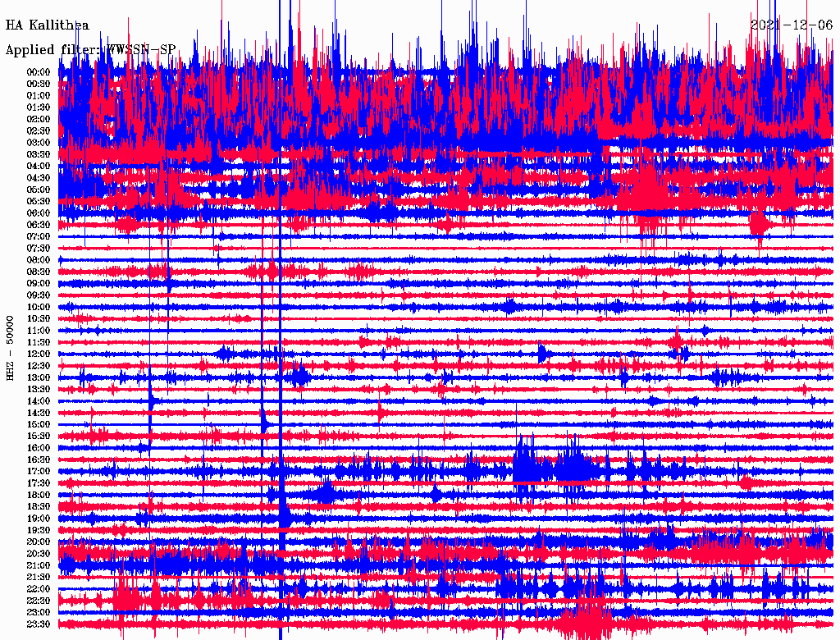The image size is (840, 640).
Task: Click the 'Applied filter: WWSSN-SP' label
Action: pos(90,50)
